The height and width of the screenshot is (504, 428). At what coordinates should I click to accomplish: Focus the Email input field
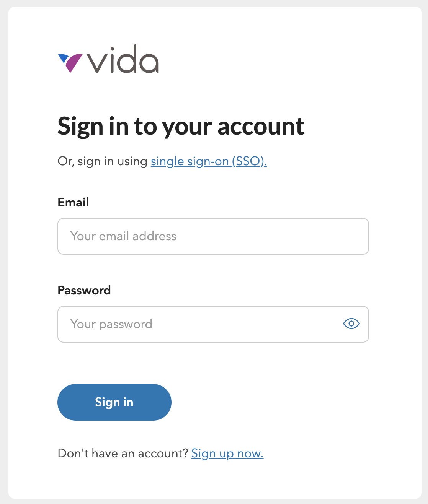tap(213, 236)
